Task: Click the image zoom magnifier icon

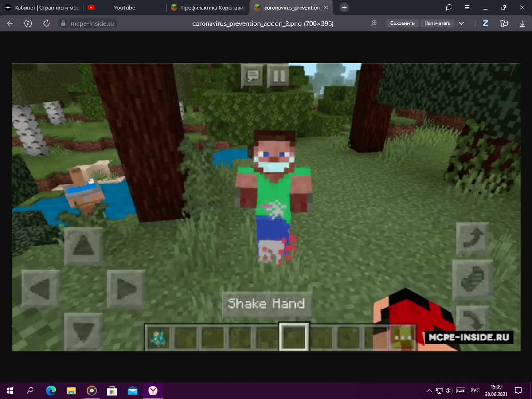Action: point(374,23)
